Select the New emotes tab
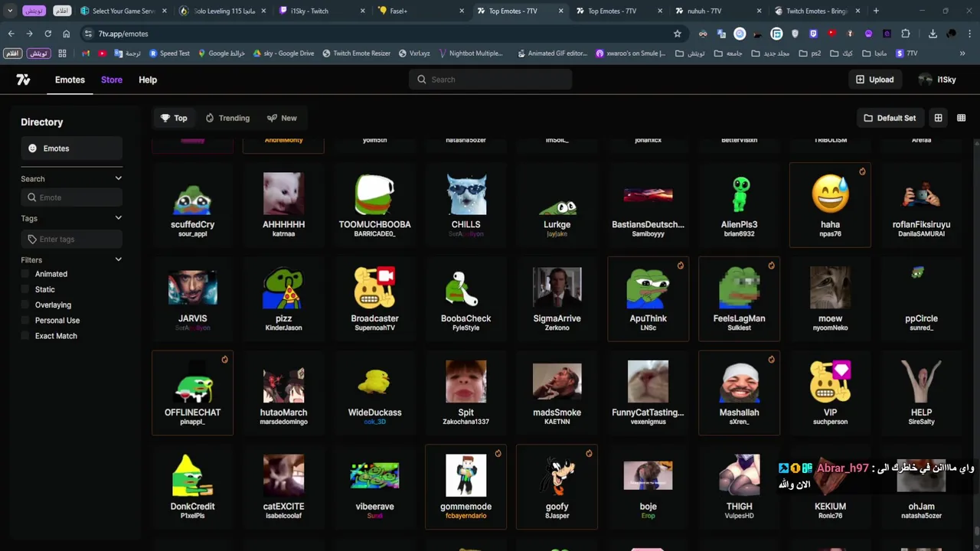The image size is (980, 551). [x=282, y=118]
